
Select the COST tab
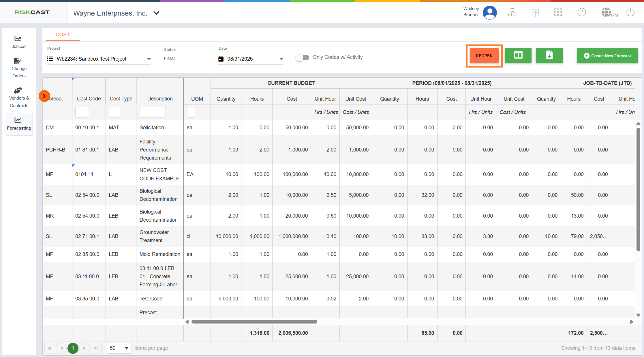63,35
